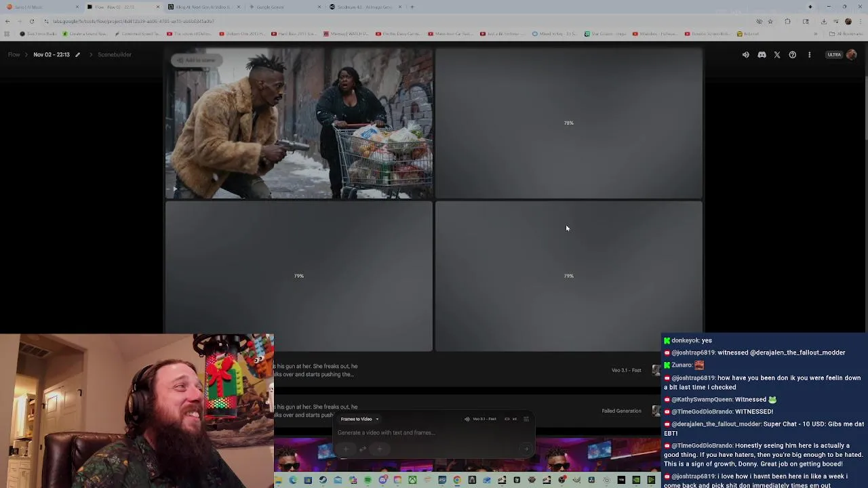Open the aspect ratio and outputs count option
This screenshot has height=488, width=868.
tap(511, 419)
